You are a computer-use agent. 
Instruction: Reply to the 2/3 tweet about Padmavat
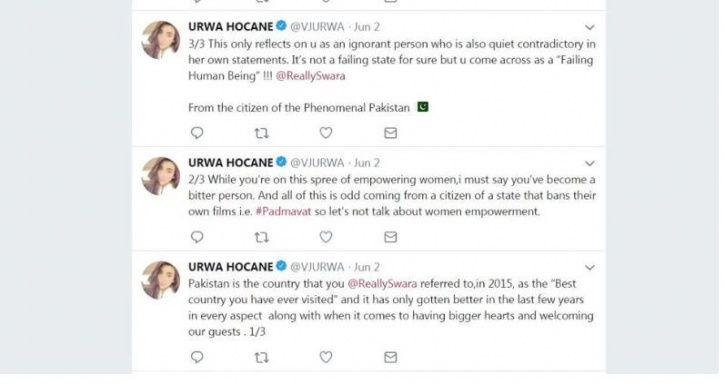point(197,237)
